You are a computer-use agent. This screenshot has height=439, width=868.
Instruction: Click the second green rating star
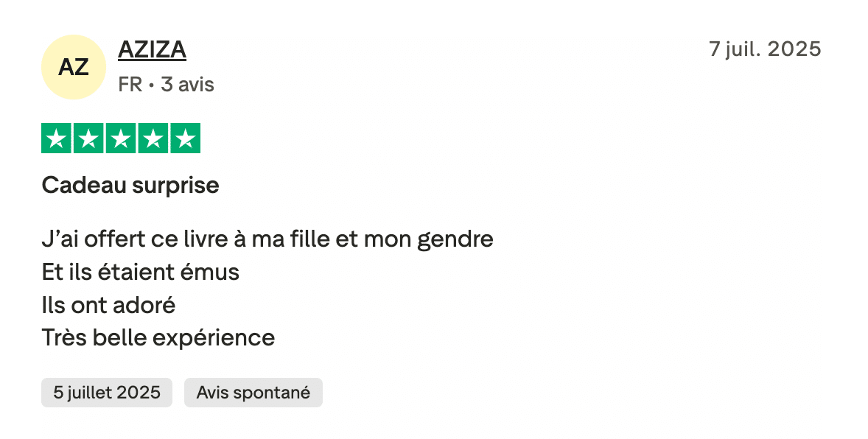pos(88,138)
